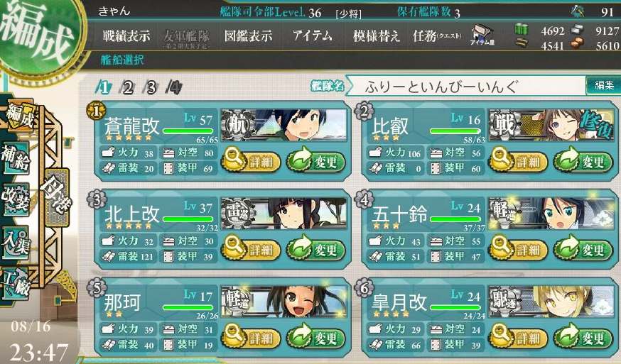The height and width of the screenshot is (364, 621).
Task: Click the repair bucket icon near 91
Action: click(578, 12)
